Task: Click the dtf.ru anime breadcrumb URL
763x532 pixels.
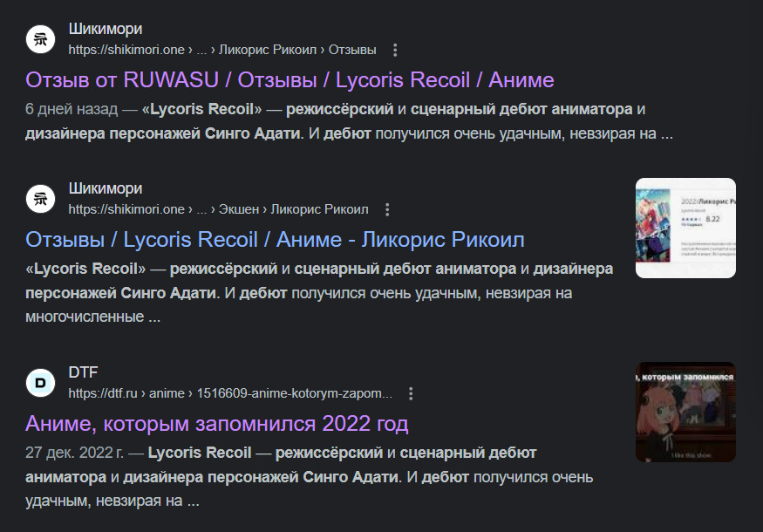Action: (x=230, y=393)
